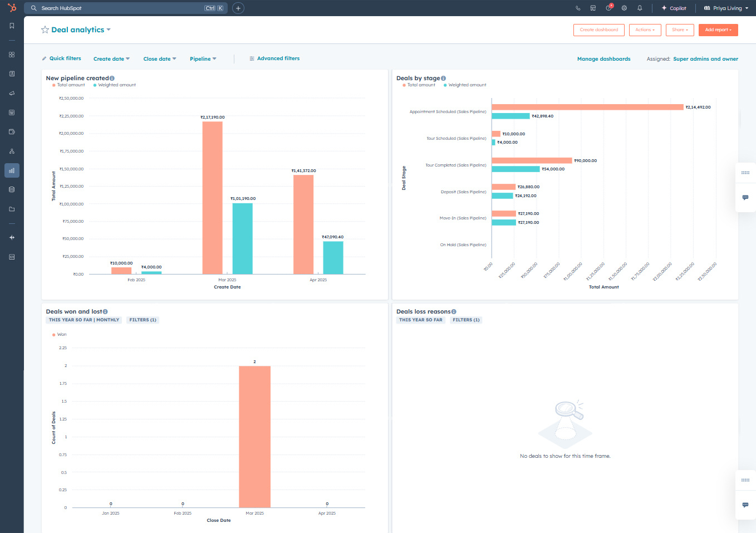Toggle Weighted amount legend in New pipeline created
Image resolution: width=756 pixels, height=533 pixels.
click(116, 85)
